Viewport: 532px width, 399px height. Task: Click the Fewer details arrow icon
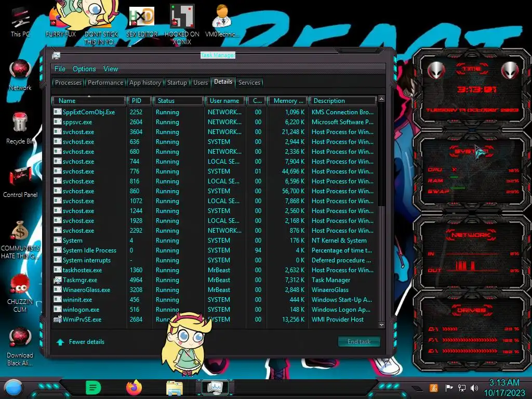[60, 342]
